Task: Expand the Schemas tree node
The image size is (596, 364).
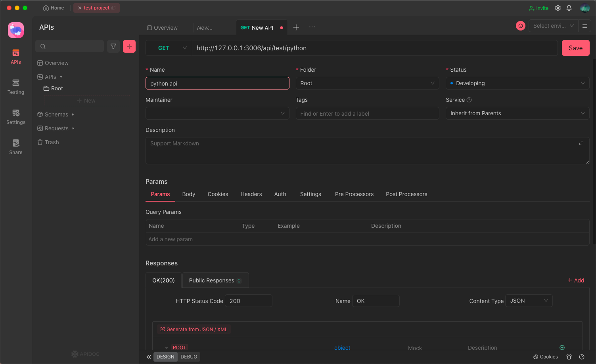Action: 73,114
